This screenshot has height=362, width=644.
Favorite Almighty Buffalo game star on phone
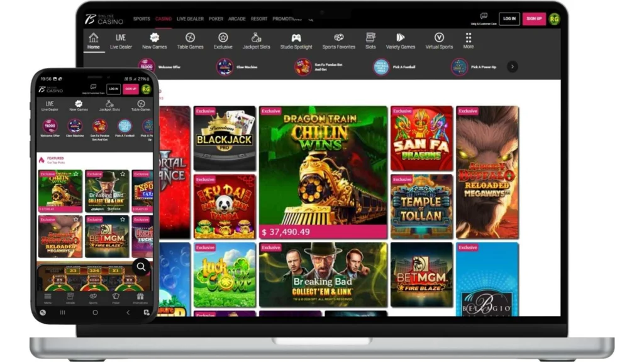tap(76, 219)
